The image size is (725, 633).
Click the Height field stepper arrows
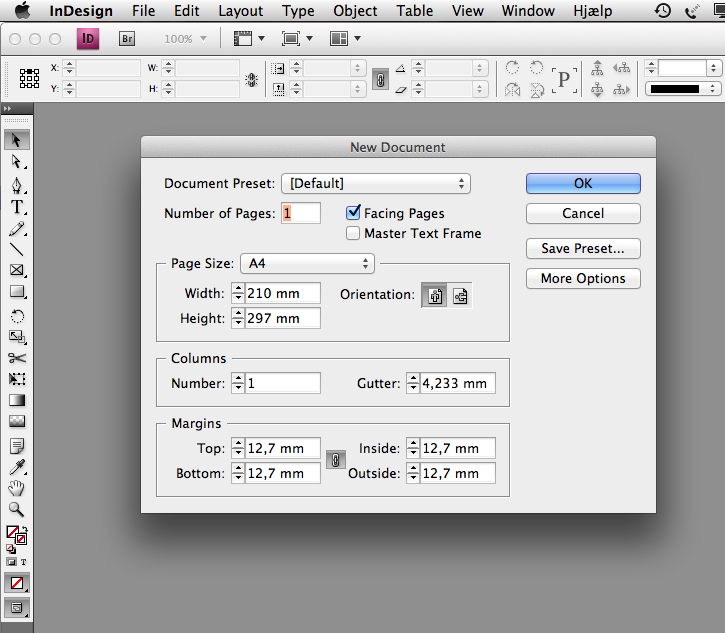pos(238,318)
